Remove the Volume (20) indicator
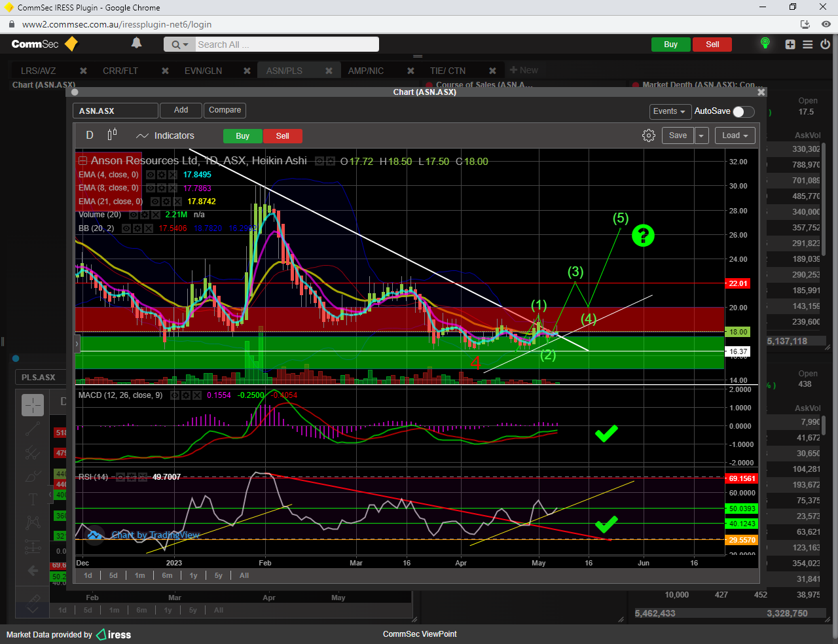 pos(155,215)
